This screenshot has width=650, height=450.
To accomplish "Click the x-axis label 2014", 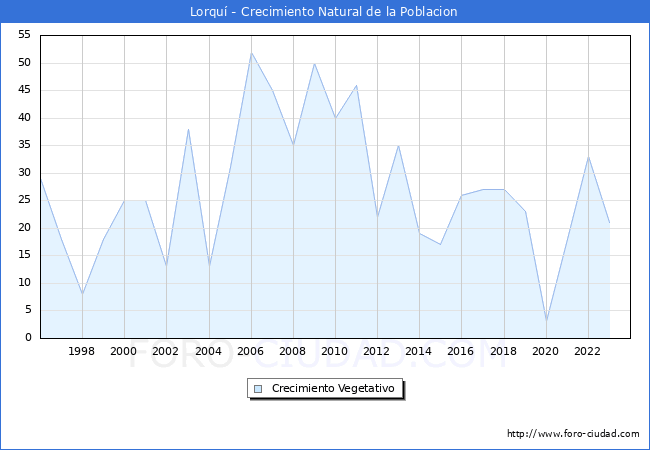I will pos(418,351).
